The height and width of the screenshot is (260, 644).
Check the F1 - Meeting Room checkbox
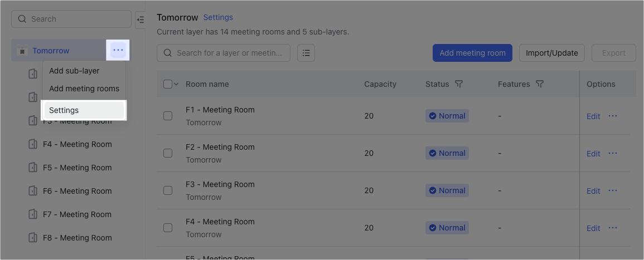click(168, 116)
